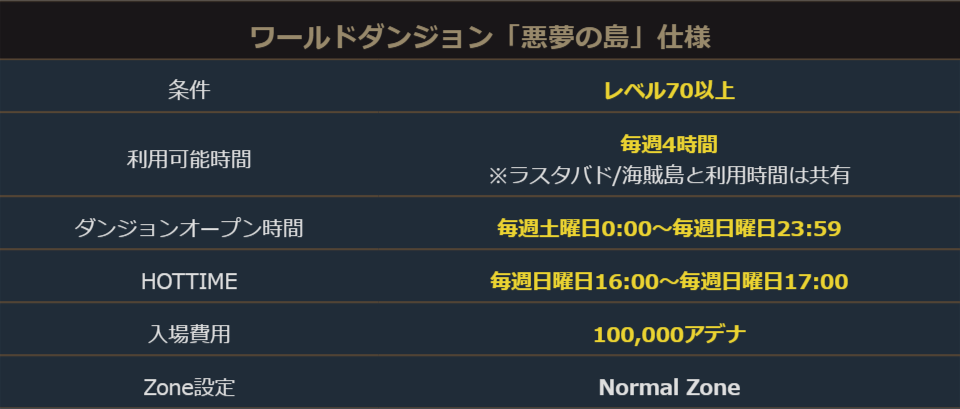Click the Zone設定 row label
The height and width of the screenshot is (409, 960).
click(x=189, y=387)
